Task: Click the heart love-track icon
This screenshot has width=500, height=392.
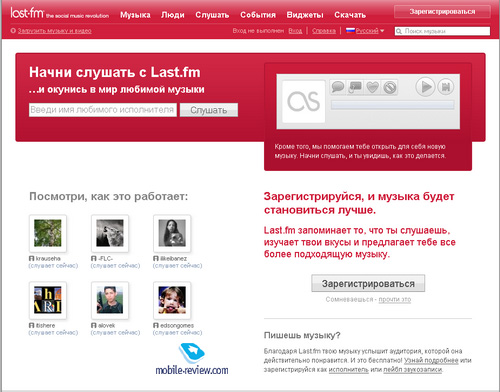Action: coord(372,87)
